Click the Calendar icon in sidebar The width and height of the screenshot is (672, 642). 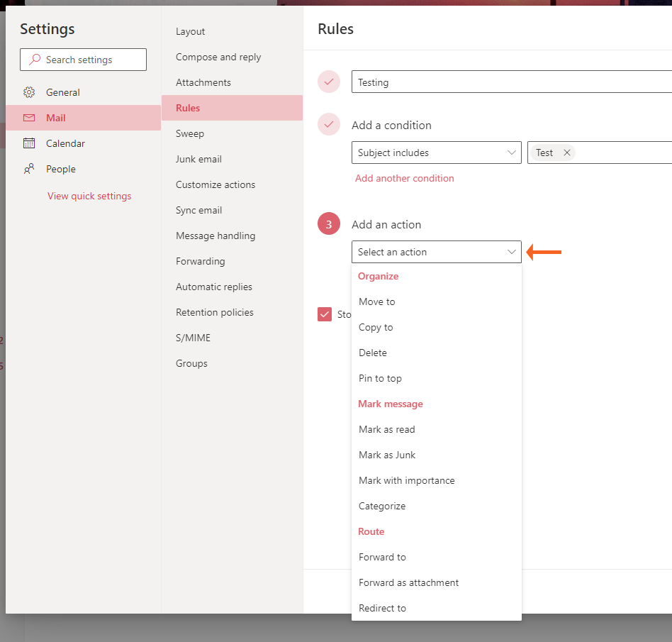(29, 143)
